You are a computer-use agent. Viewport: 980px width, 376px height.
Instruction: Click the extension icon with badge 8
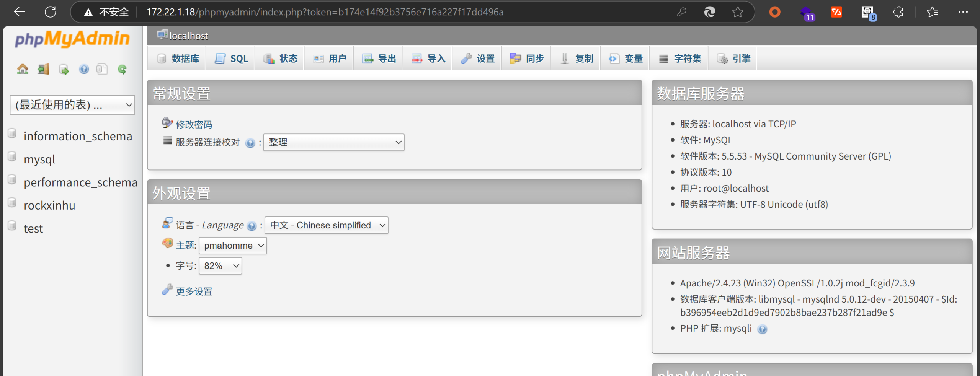point(868,13)
